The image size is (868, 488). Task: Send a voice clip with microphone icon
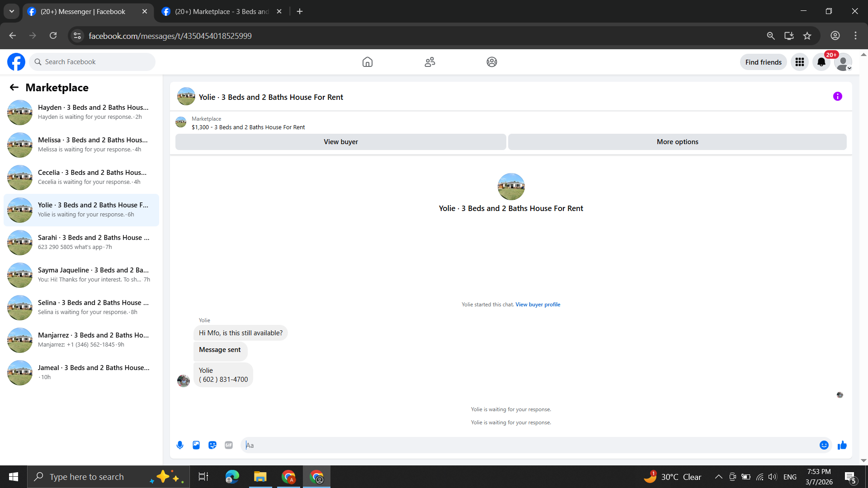pos(180,445)
